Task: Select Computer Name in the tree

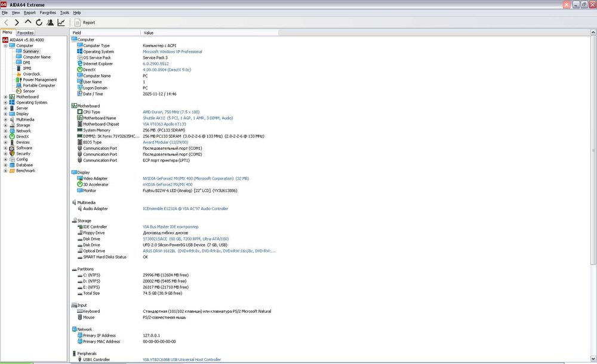Action: (36, 57)
